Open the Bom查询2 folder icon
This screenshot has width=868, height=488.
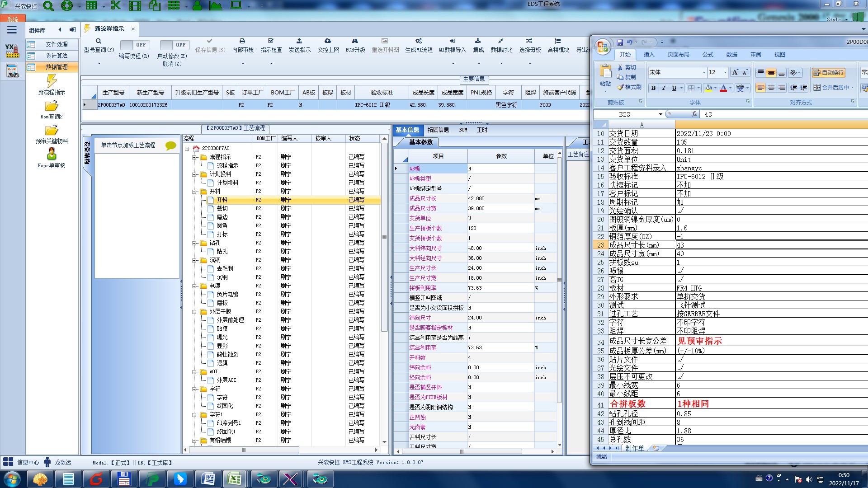point(52,106)
